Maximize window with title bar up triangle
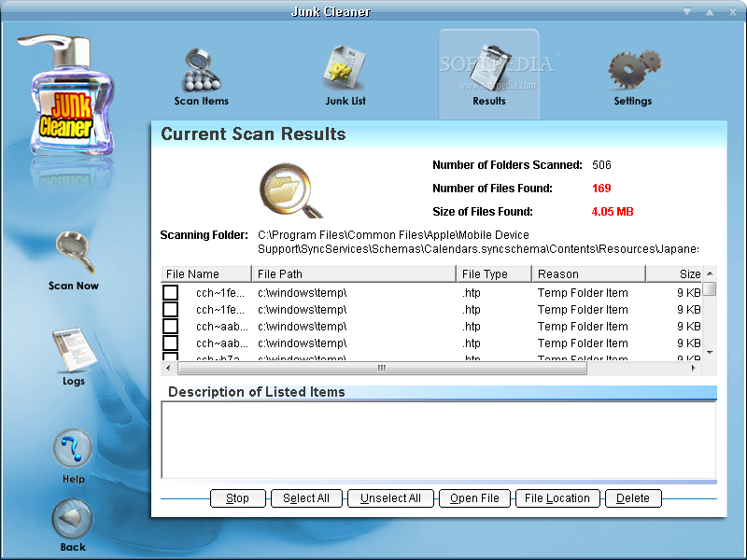Viewport: 747px width, 560px height. coord(710,11)
